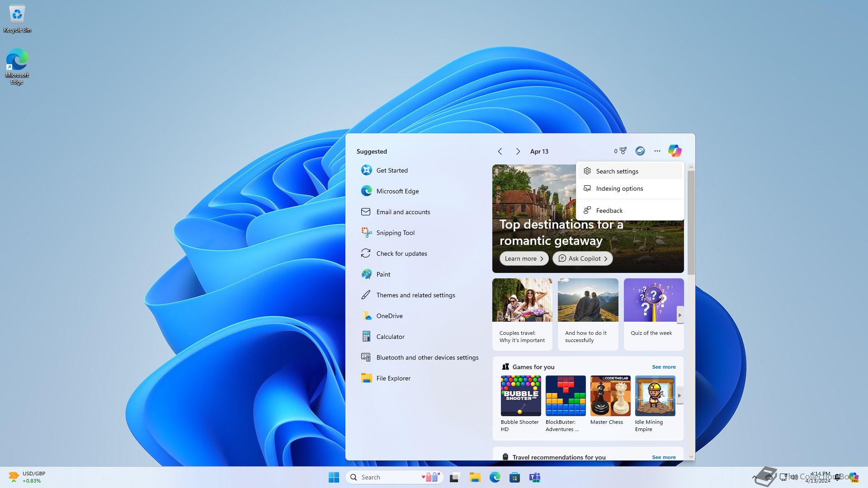This screenshot has height=488, width=868.
Task: Click the Games for you heading
Action: [533, 367]
